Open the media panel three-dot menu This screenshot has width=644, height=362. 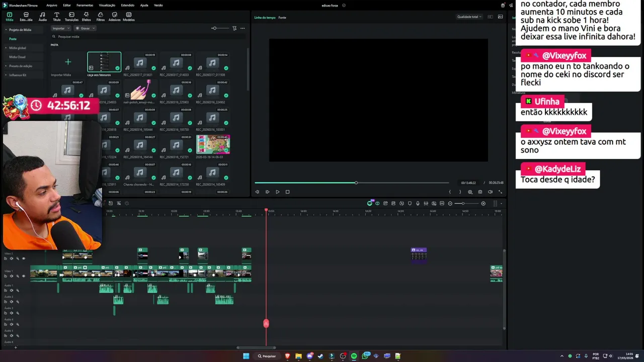click(243, 28)
